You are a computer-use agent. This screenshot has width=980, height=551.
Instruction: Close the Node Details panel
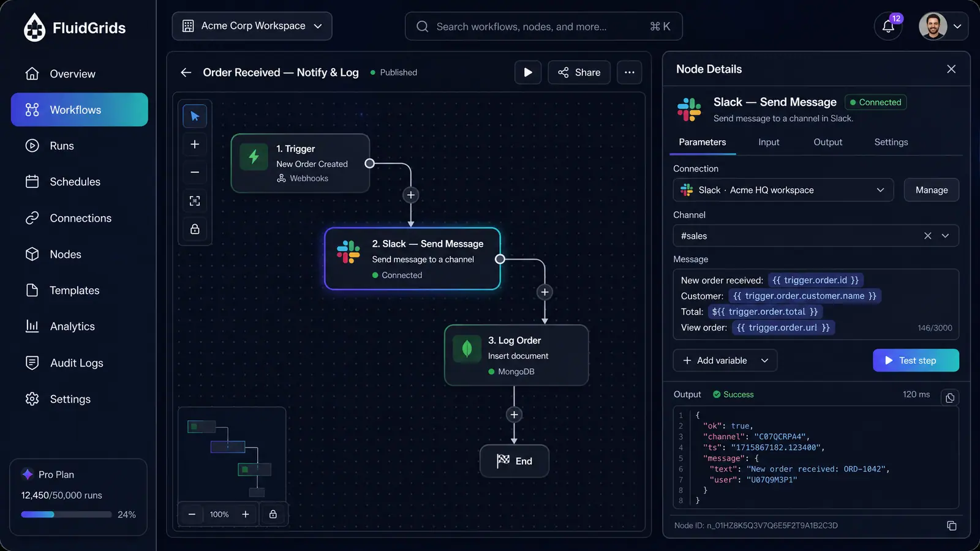point(951,69)
